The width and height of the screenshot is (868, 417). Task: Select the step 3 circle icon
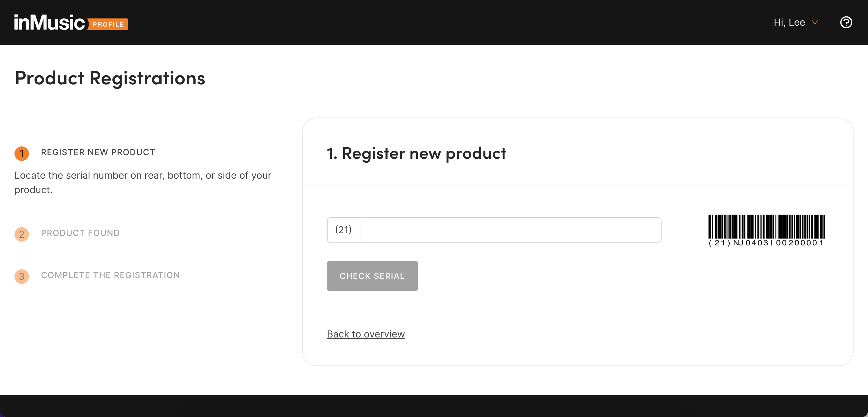(x=22, y=276)
